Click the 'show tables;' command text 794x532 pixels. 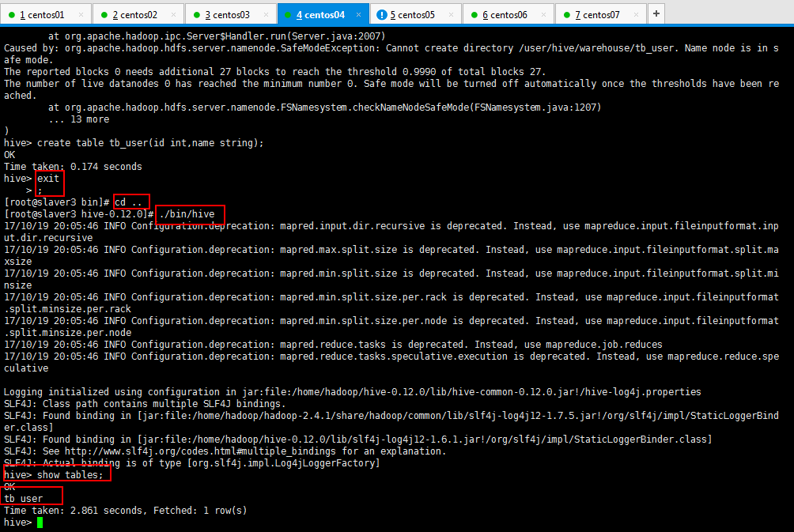pyautogui.click(x=70, y=475)
